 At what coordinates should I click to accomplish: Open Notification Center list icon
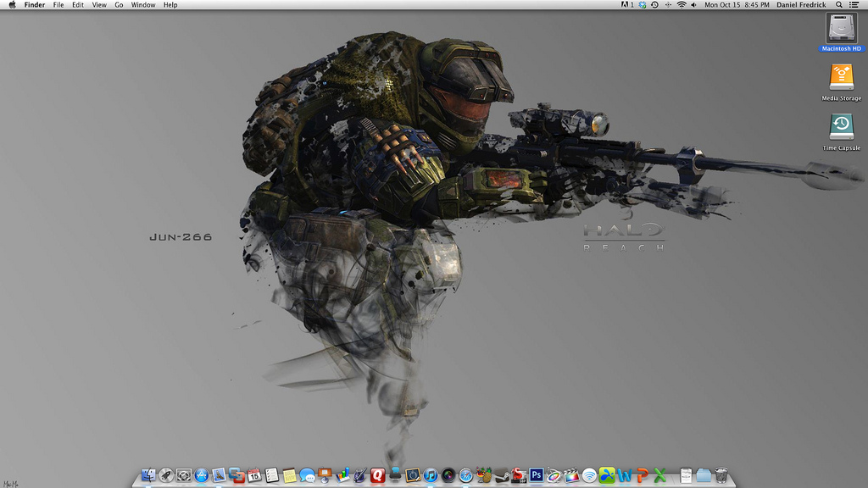pos(854,4)
